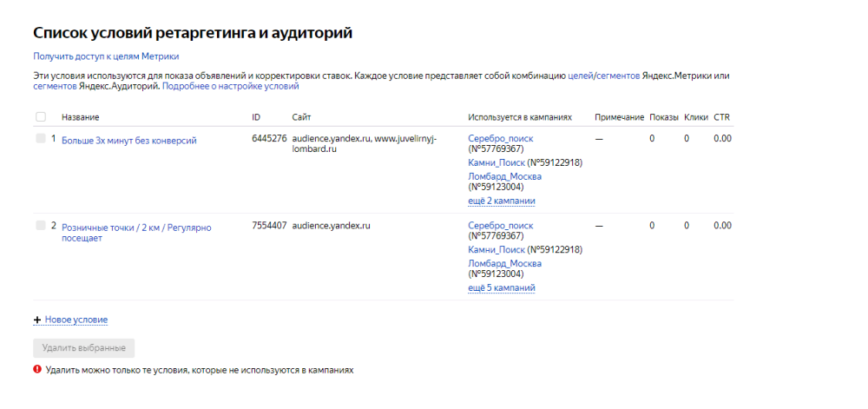Check the box for condition number 2
This screenshot has width=868, height=409.
tap(41, 226)
